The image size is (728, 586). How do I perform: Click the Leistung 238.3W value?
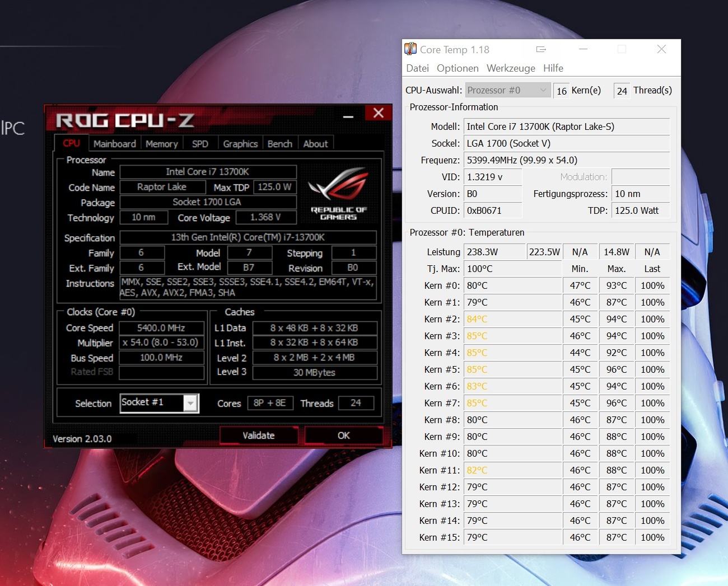coord(494,252)
